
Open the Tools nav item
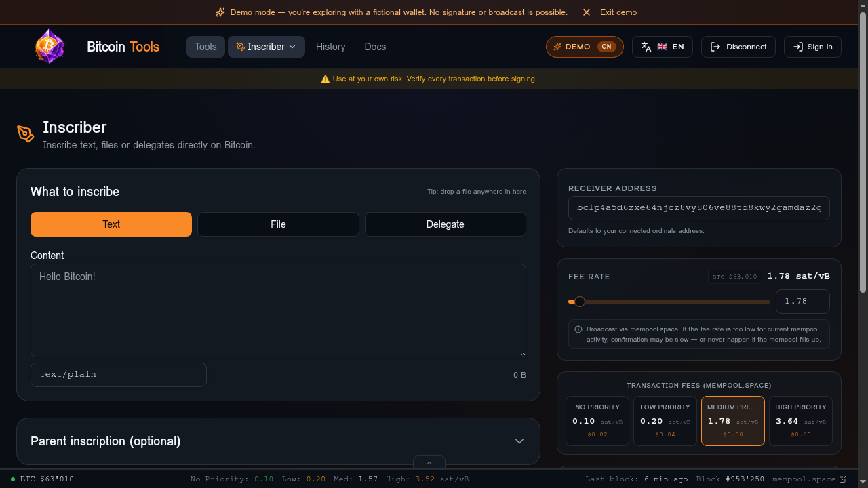[205, 47]
